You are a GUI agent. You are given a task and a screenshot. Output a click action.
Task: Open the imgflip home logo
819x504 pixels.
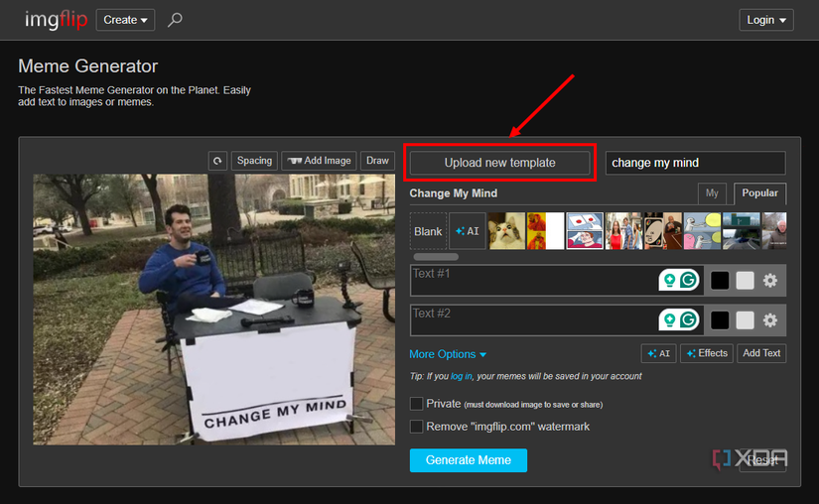point(56,20)
